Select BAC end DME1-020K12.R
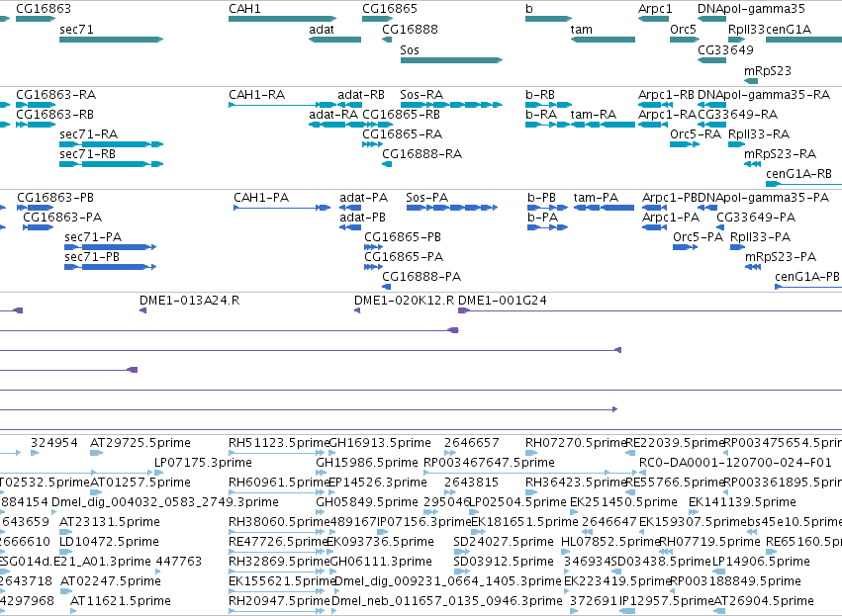 tap(357, 310)
